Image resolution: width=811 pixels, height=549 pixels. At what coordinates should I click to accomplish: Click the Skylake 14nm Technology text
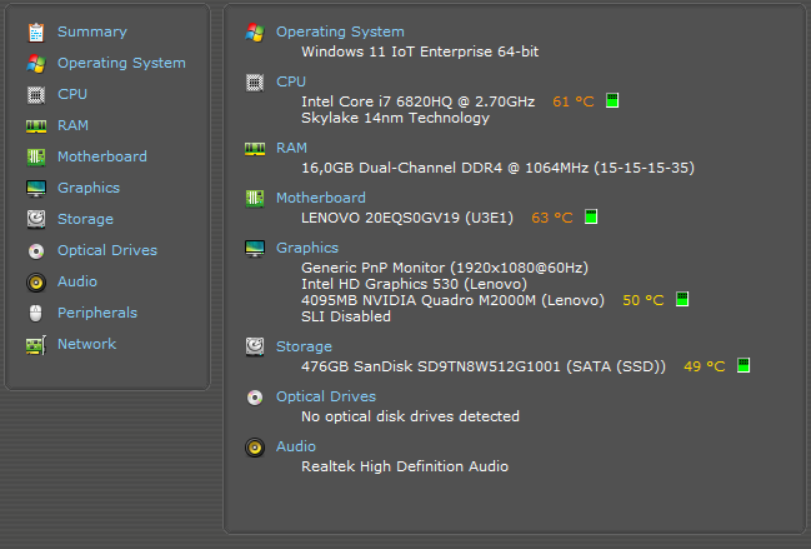click(395, 118)
